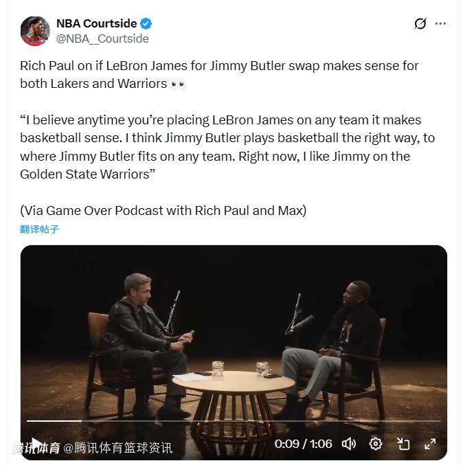This screenshot has width=476, height=465.
Task: Seek on the video progress bar
Action: point(234,421)
